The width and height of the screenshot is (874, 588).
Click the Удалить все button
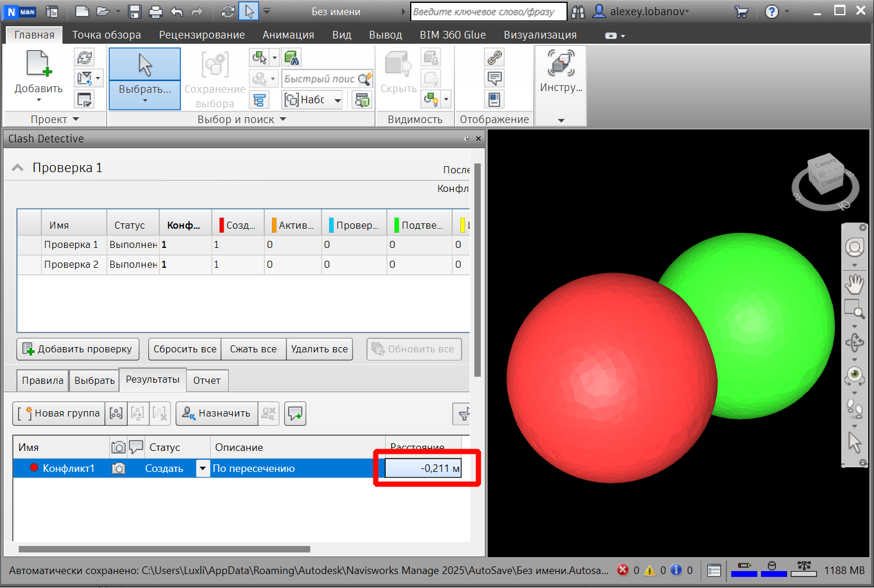(x=319, y=349)
